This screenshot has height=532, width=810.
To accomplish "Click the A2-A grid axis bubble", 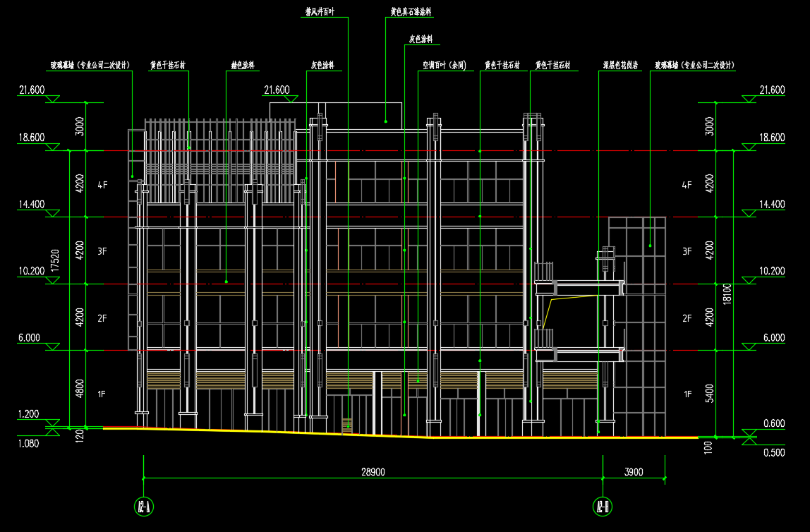I will click(x=144, y=506).
